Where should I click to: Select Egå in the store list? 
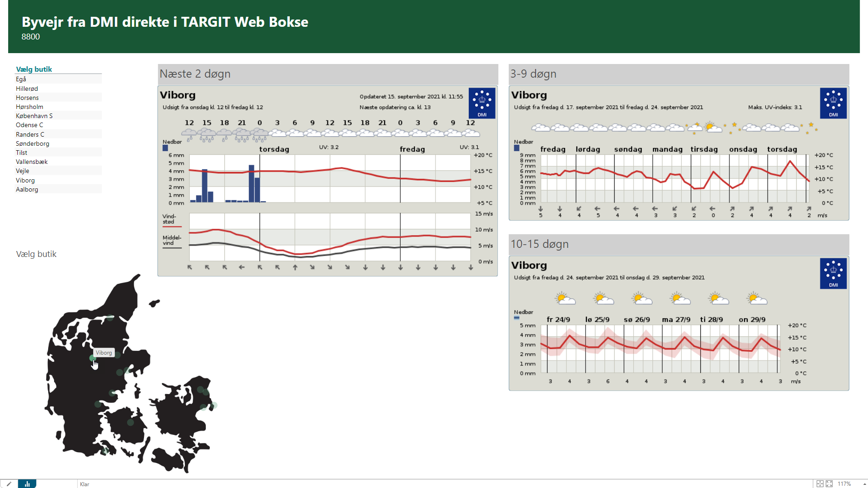click(x=21, y=79)
